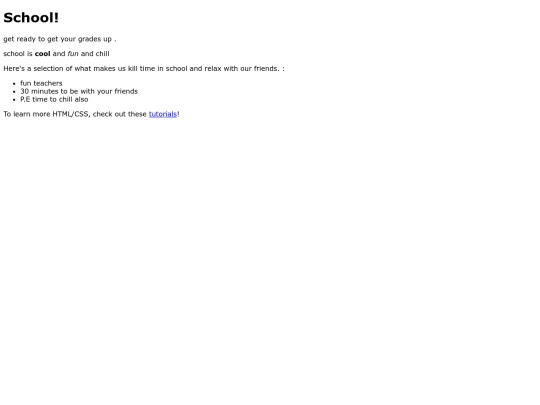This screenshot has width=540, height=405.
Task: Click the words grades up
Action: click(x=95, y=39)
